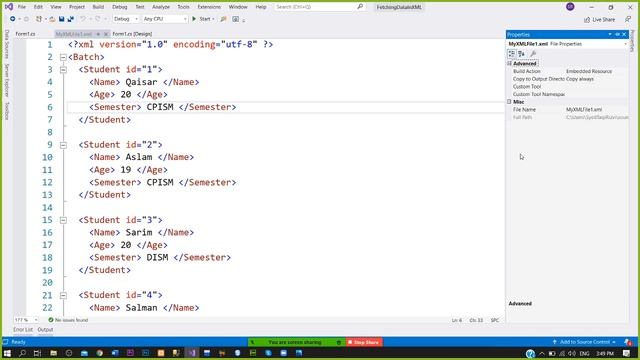The width and height of the screenshot is (640, 360).
Task: Switch to Form1.cs tab
Action: (x=25, y=34)
